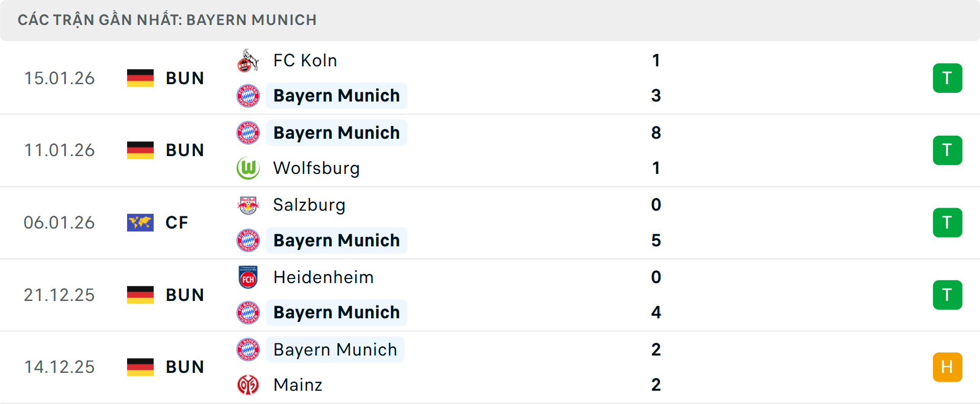This screenshot has height=404, width=980.
Task: Open the Bayern Munich team link in Wolfsburg match
Action: [337, 132]
